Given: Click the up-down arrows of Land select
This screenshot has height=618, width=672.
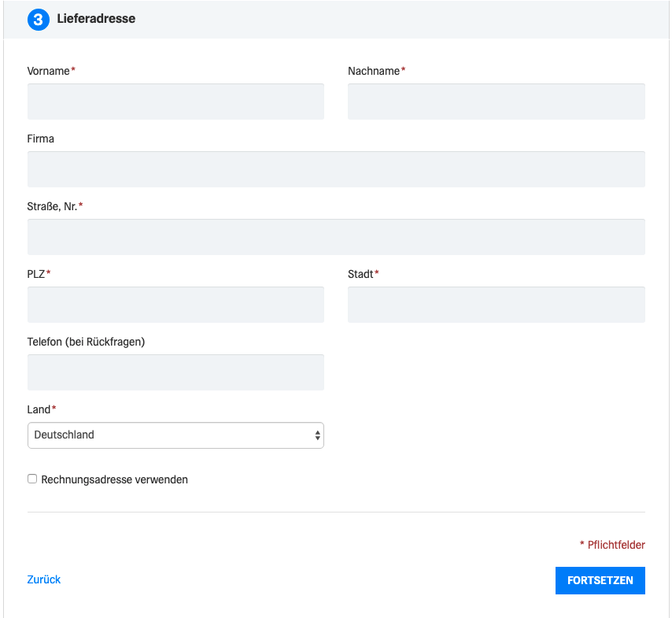Looking at the screenshot, I should coord(317,435).
